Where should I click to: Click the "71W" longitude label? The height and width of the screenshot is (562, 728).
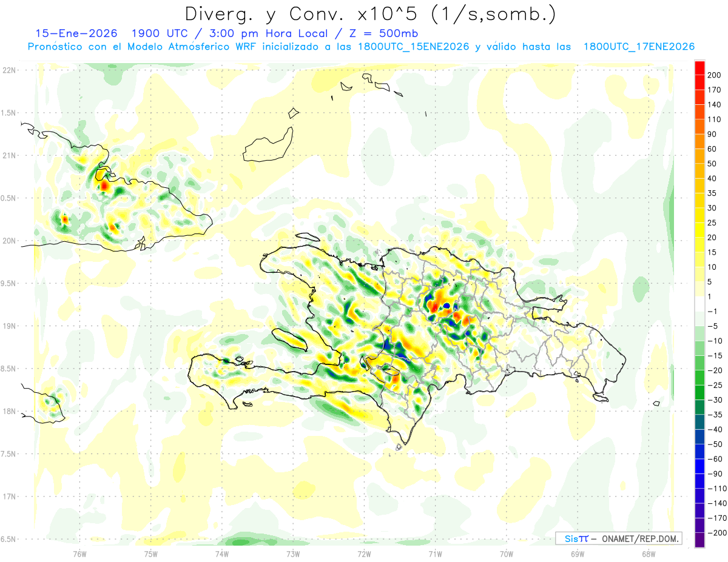coord(435,554)
